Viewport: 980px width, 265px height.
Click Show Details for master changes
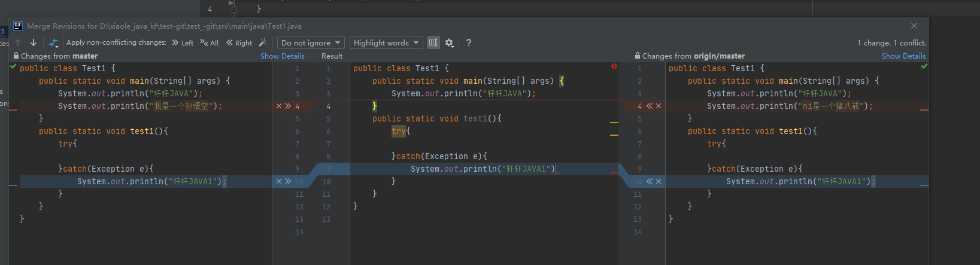(x=283, y=56)
